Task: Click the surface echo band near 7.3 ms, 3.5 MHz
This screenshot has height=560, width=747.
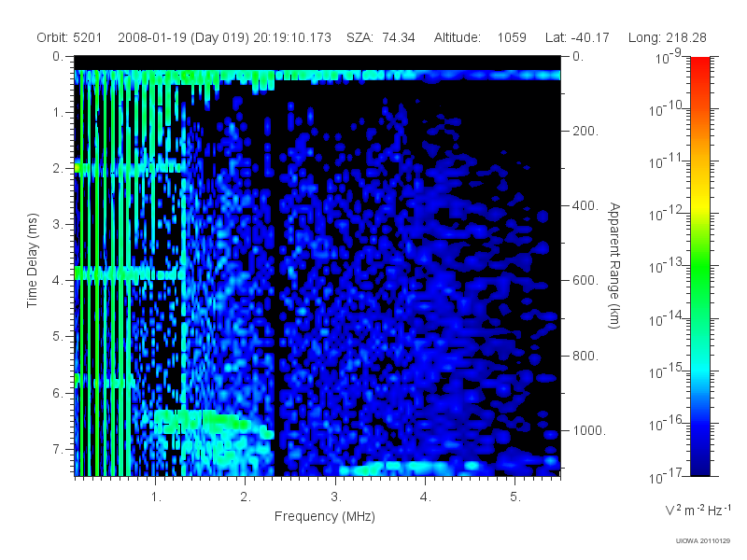Action: [x=410, y=468]
